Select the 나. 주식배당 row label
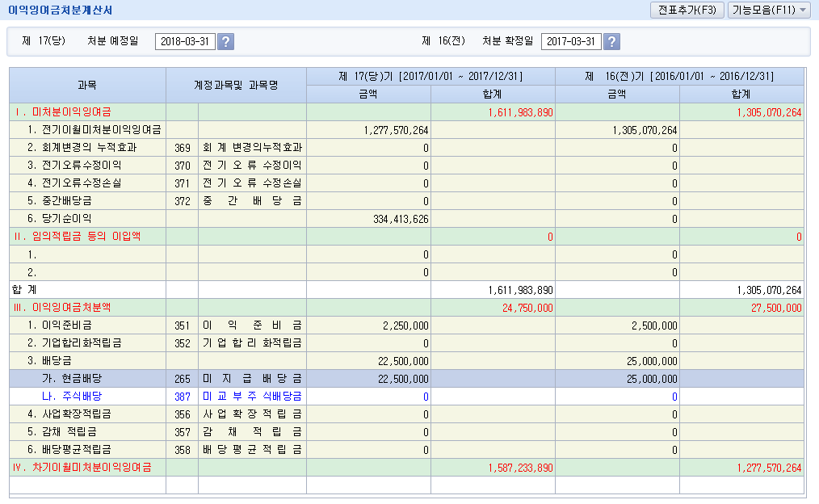 tap(72, 396)
